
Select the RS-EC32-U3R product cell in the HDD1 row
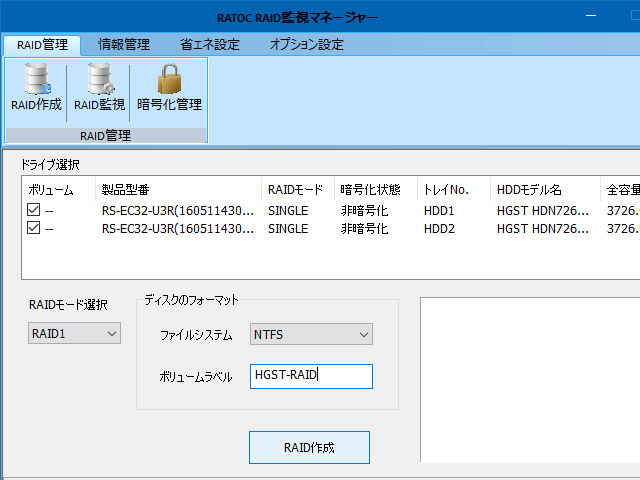[178, 211]
